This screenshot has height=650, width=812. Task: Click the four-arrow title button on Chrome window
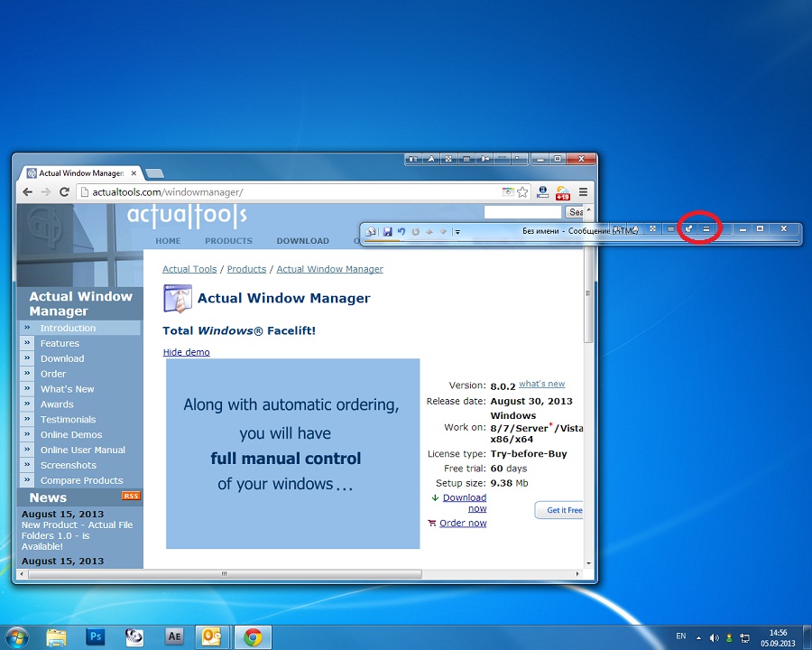[x=448, y=159]
